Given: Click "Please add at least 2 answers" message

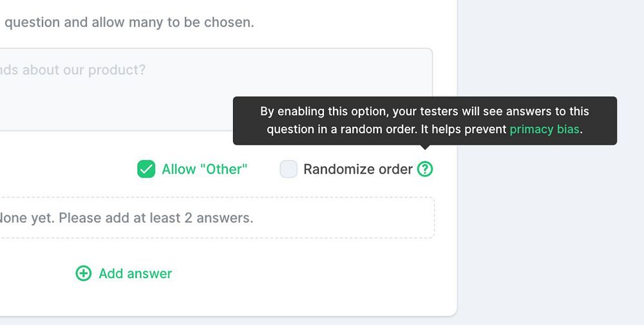Looking at the screenshot, I should coord(155,218).
